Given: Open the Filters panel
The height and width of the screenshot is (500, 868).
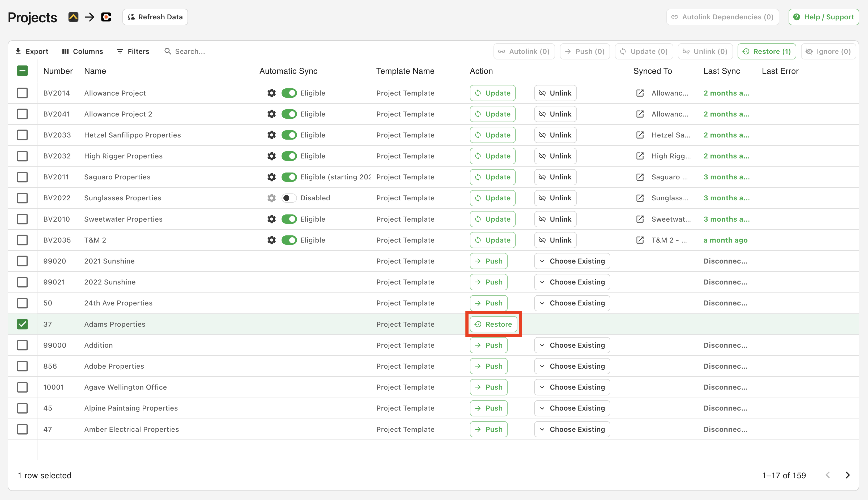Looking at the screenshot, I should (x=133, y=51).
